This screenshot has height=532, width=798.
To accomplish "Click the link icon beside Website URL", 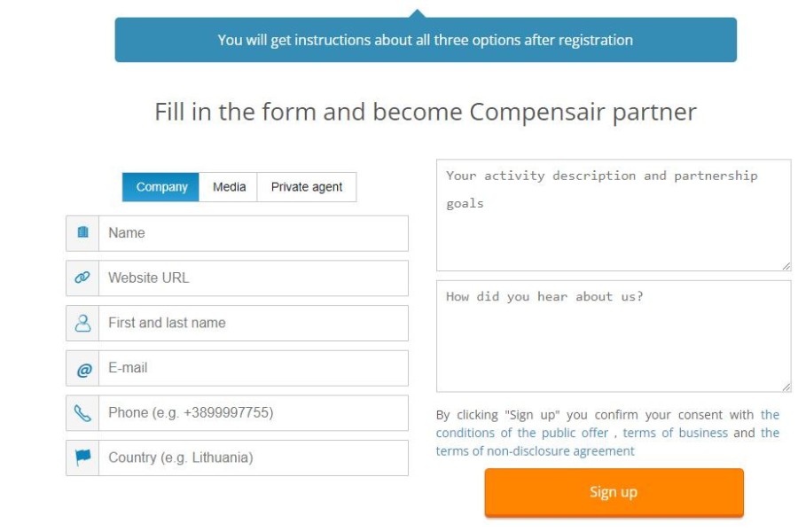I will (x=82, y=278).
